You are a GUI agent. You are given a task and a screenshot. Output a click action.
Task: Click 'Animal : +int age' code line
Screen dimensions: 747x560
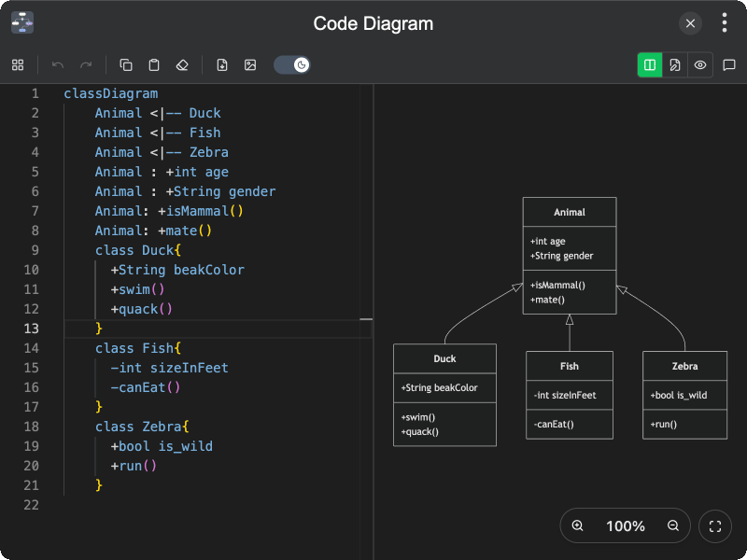pyautogui.click(x=162, y=172)
